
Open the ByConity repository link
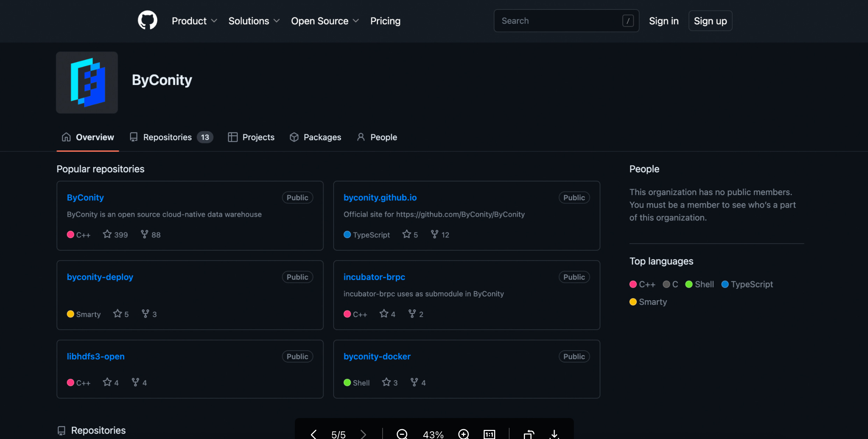85,197
